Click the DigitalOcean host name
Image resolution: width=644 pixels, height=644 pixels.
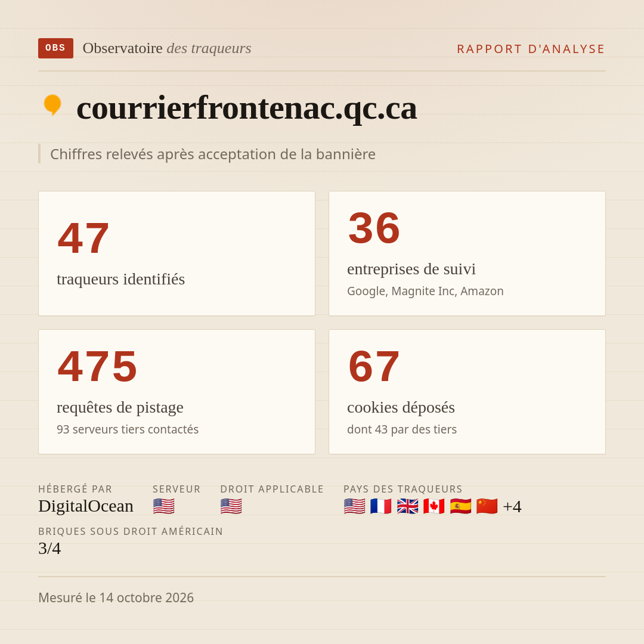[x=86, y=506]
